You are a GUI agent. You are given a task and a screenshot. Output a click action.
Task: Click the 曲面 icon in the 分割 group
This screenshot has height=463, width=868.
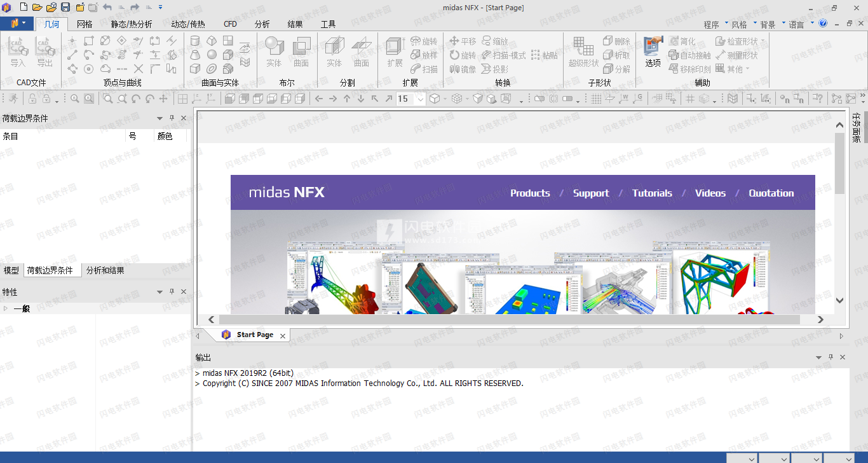[x=362, y=52]
